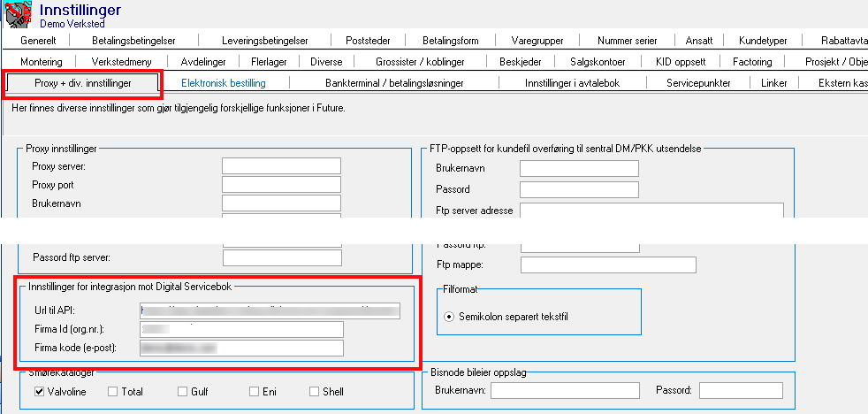Enable the Total lubricant catalog checkbox
The width and height of the screenshot is (868, 414).
[x=113, y=392]
